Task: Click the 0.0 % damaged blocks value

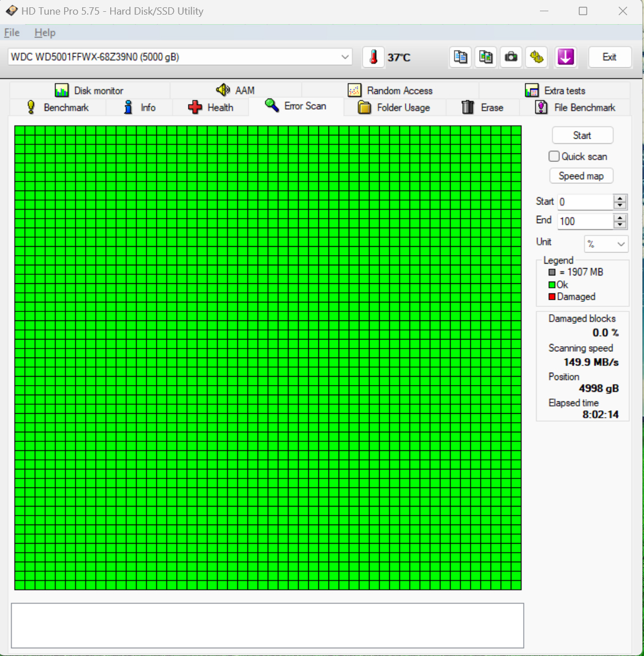Action: coord(606,333)
